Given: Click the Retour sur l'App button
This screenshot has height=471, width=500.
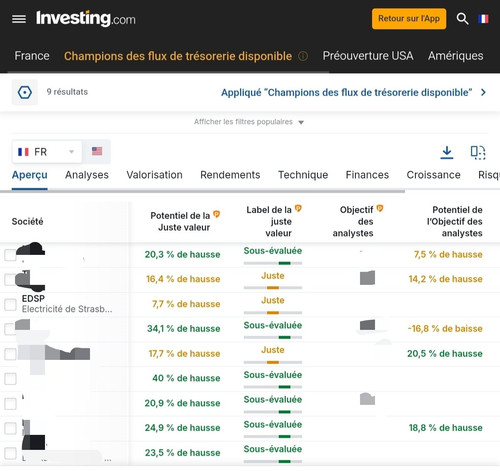Looking at the screenshot, I should click(x=409, y=19).
